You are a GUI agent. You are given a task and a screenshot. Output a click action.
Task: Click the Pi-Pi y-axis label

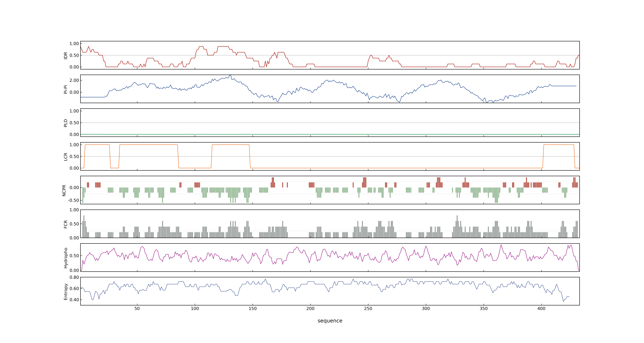pyautogui.click(x=66, y=89)
